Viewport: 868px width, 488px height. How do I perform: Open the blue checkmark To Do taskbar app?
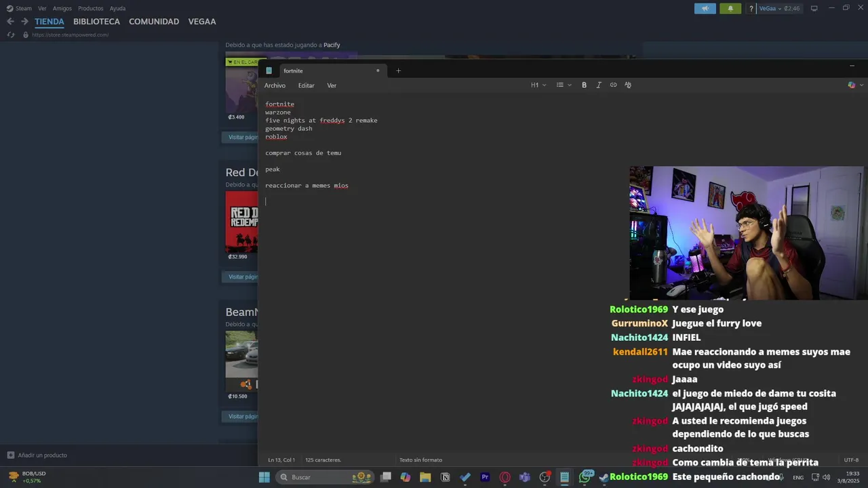465,477
